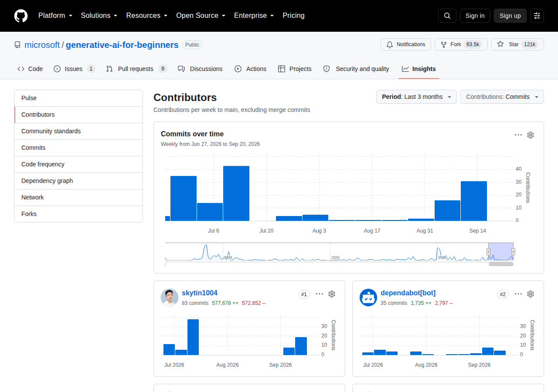The width and height of the screenshot is (558, 392).
Task: Open the appearance settings icon in header
Action: [x=537, y=16]
